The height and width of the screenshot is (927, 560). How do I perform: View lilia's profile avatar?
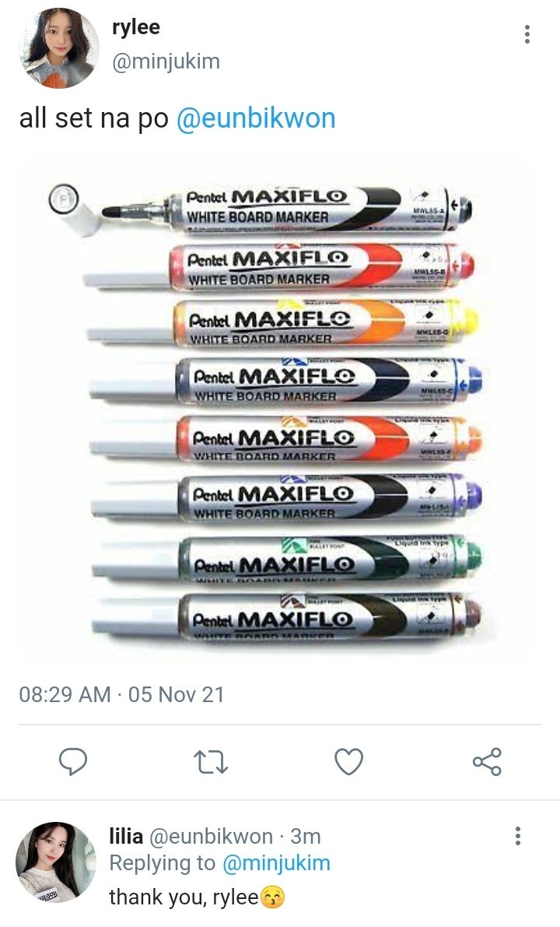coord(56,862)
